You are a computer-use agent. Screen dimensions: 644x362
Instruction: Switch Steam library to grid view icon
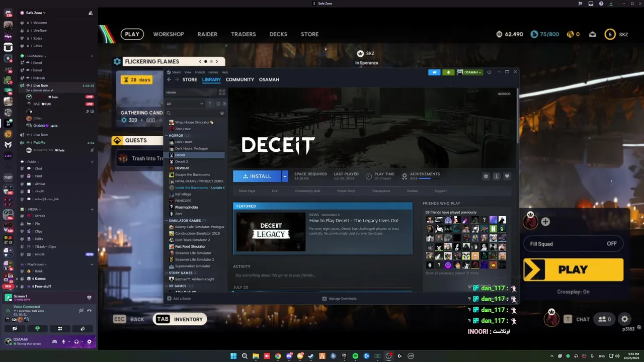pyautogui.click(x=222, y=93)
